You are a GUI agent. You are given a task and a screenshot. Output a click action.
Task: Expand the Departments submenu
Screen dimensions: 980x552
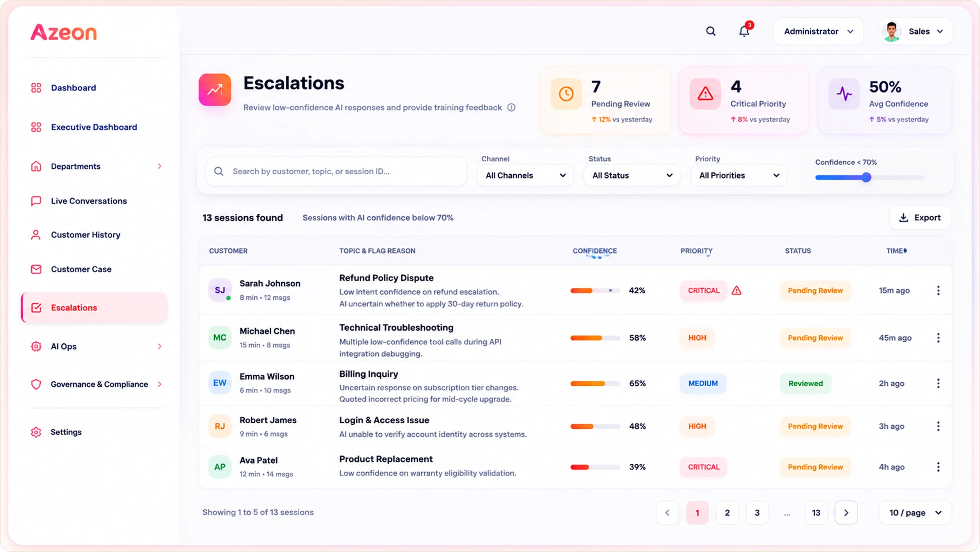[x=160, y=166]
